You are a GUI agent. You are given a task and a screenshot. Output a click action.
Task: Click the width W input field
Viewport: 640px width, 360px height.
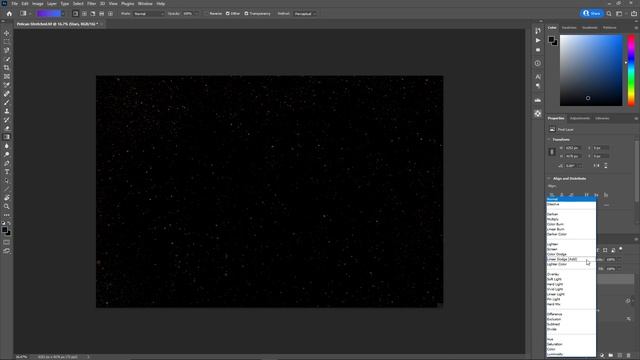pyautogui.click(x=573, y=148)
